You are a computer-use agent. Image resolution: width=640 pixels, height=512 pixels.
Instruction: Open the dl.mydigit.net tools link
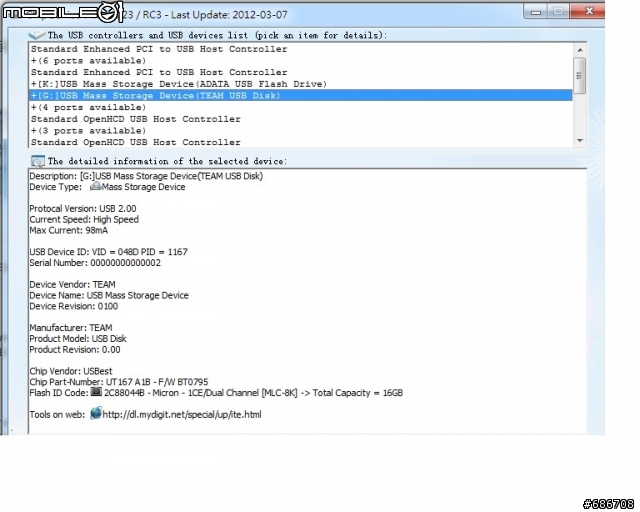coord(182,415)
